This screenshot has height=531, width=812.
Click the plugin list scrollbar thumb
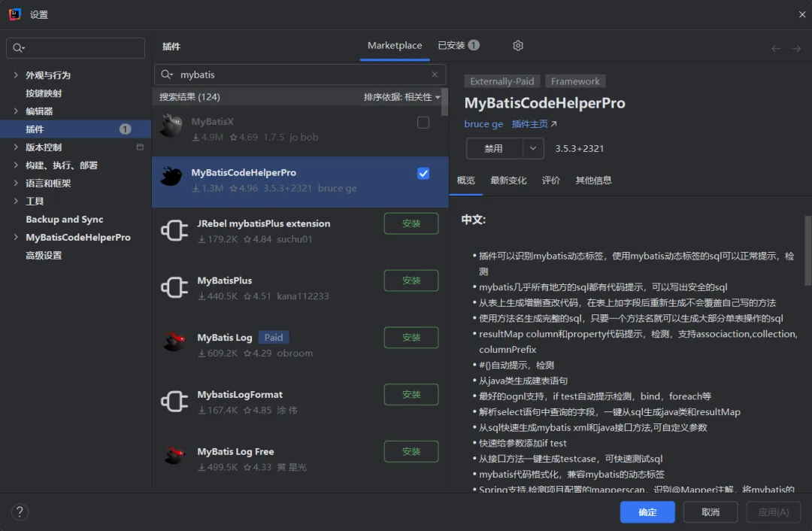click(444, 102)
